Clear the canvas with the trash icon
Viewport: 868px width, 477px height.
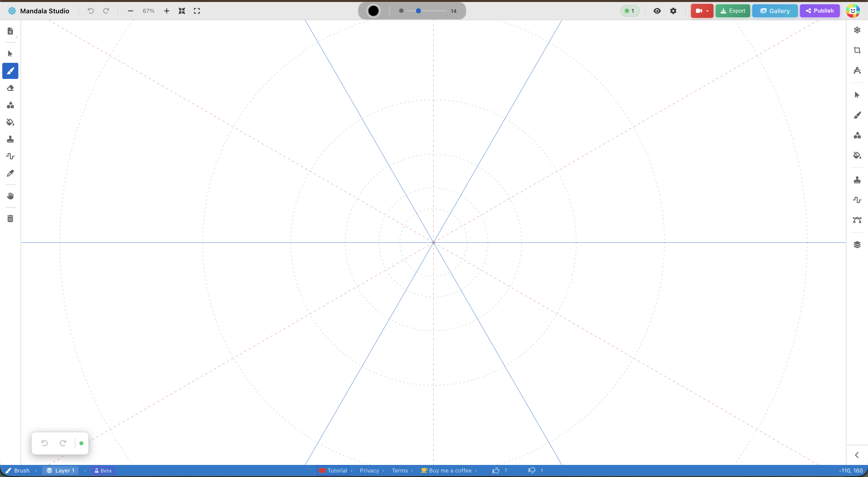pyautogui.click(x=10, y=218)
